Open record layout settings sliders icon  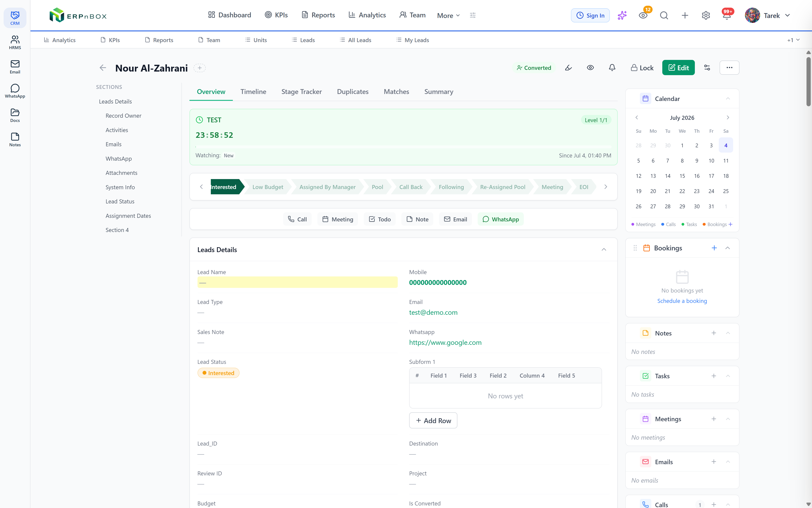pos(707,68)
